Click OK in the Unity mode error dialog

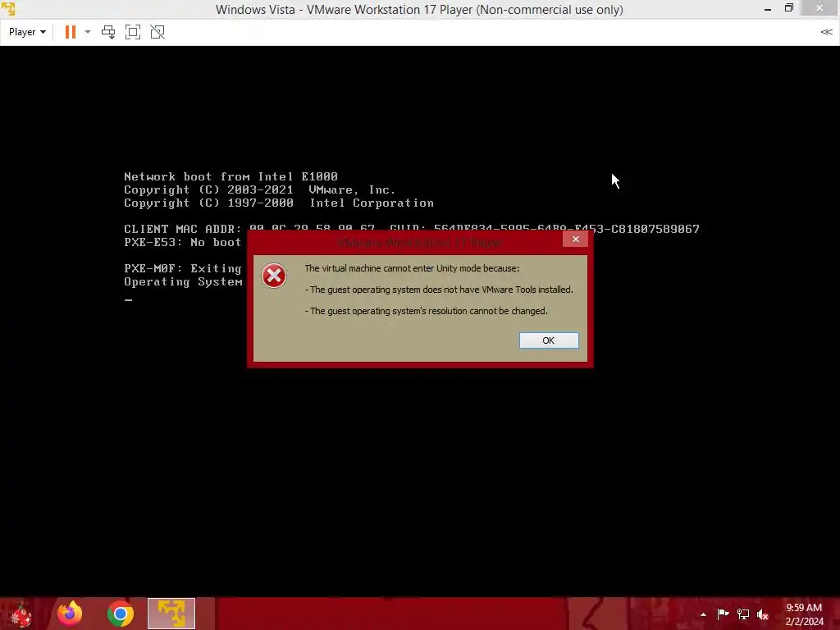click(x=549, y=340)
